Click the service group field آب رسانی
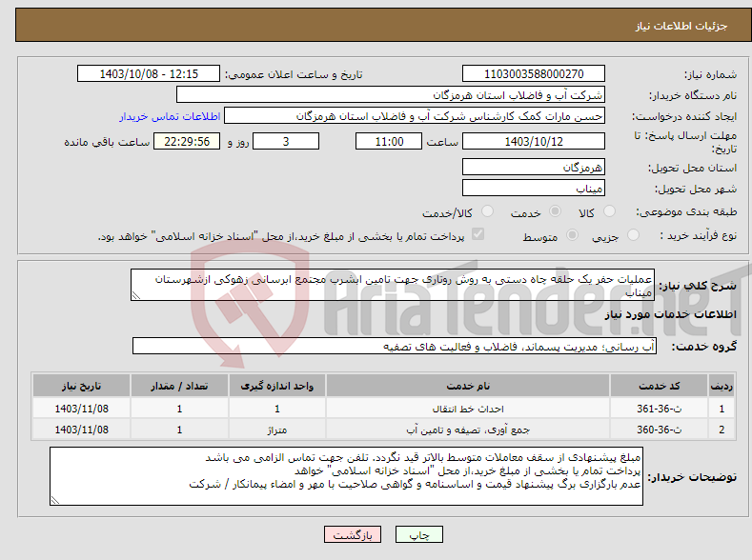The width and height of the screenshot is (752, 560). (395, 346)
